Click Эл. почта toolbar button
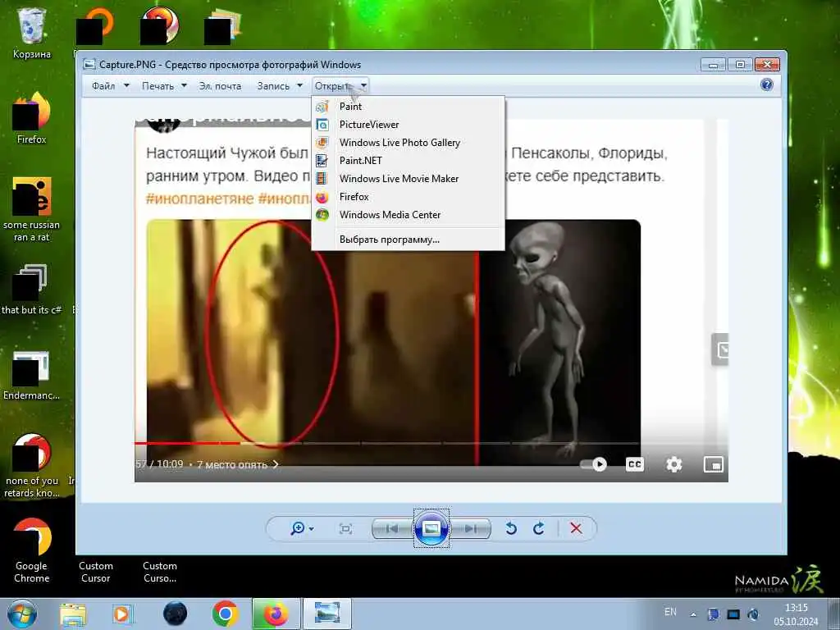Viewport: 840px width, 630px height. (220, 85)
